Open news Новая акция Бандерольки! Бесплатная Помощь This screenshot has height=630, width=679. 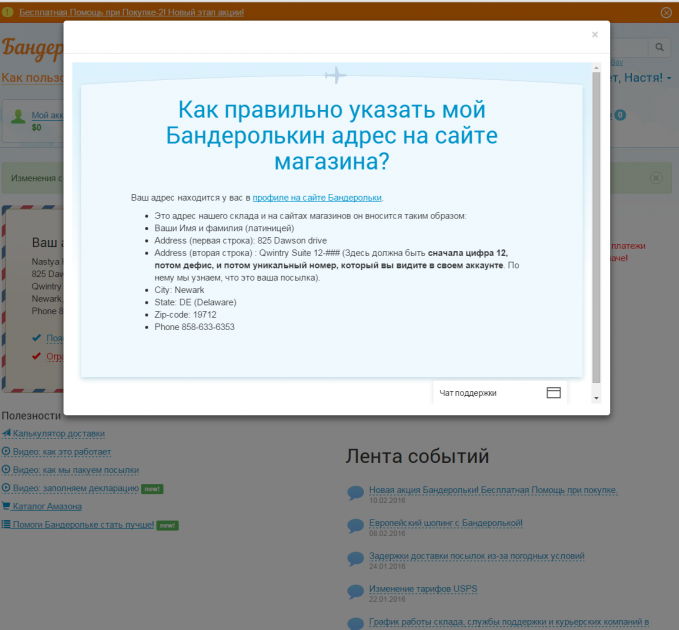[493, 490]
